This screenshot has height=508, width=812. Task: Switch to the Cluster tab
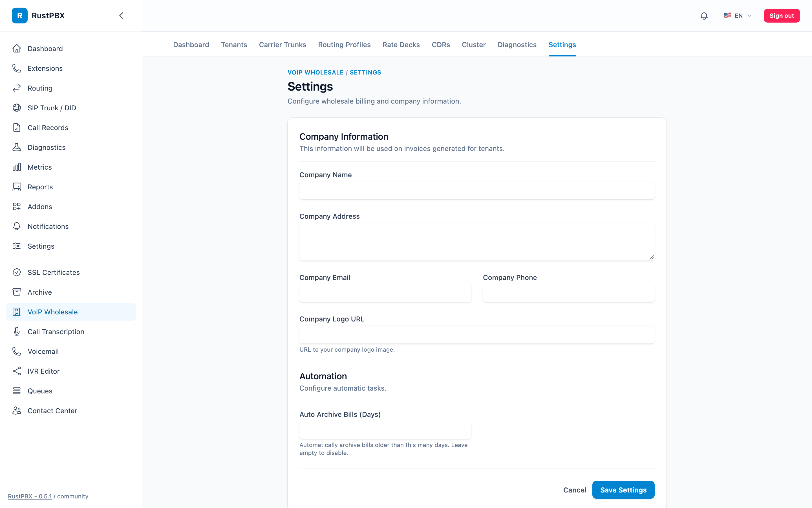click(x=473, y=45)
